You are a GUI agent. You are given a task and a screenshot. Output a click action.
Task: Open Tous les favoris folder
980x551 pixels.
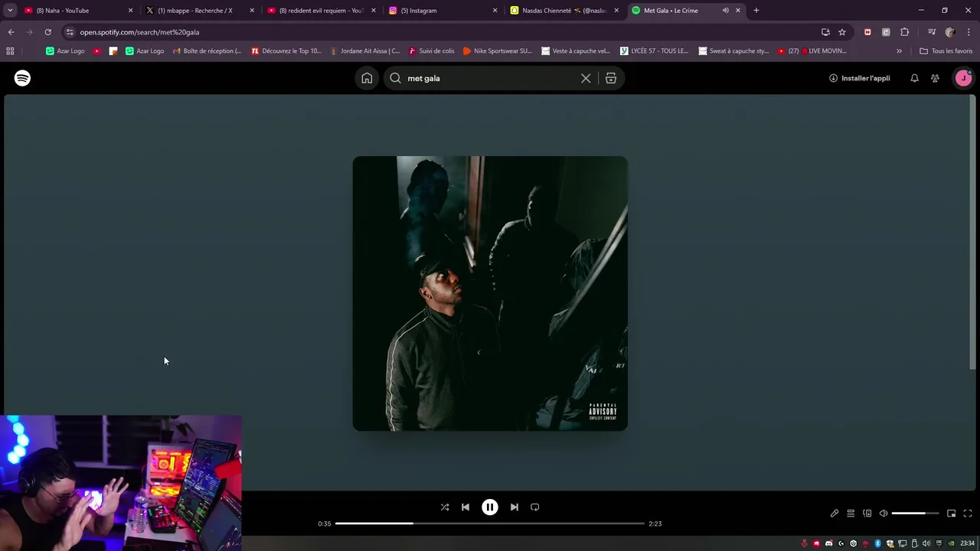(946, 51)
